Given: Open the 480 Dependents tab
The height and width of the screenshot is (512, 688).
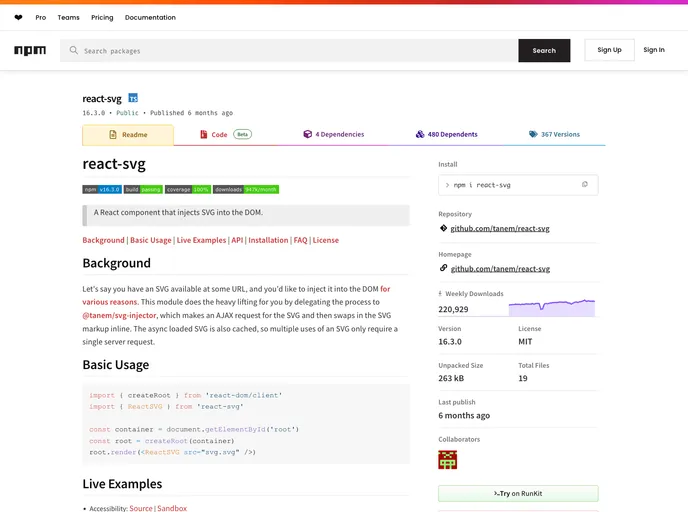Looking at the screenshot, I should (447, 134).
